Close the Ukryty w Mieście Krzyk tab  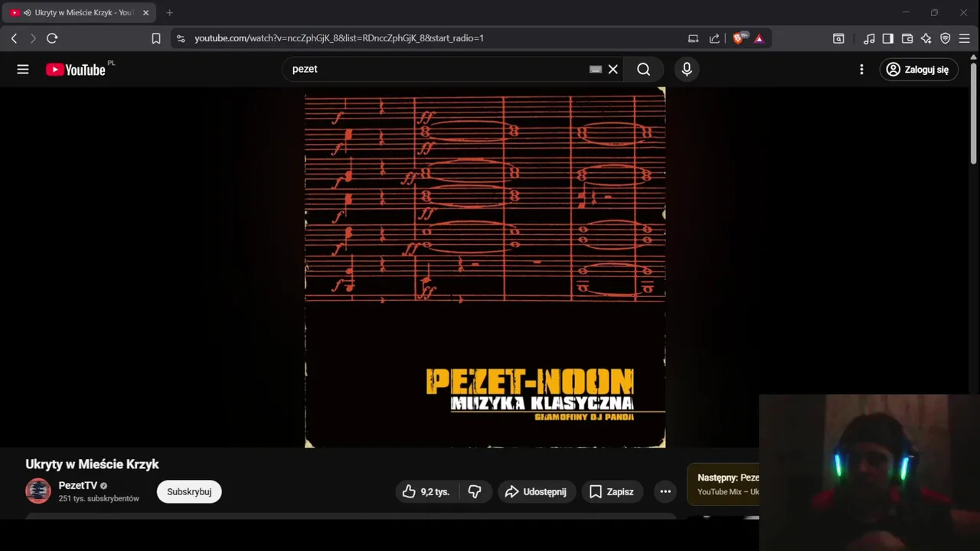pyautogui.click(x=145, y=13)
